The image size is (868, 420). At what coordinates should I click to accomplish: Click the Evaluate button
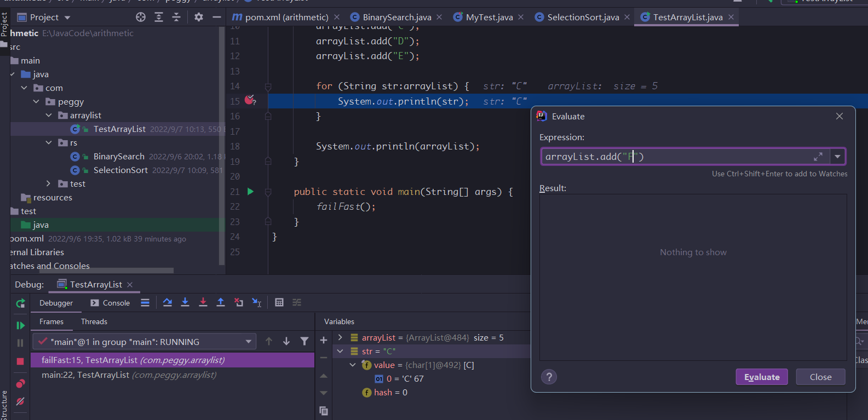(x=762, y=377)
